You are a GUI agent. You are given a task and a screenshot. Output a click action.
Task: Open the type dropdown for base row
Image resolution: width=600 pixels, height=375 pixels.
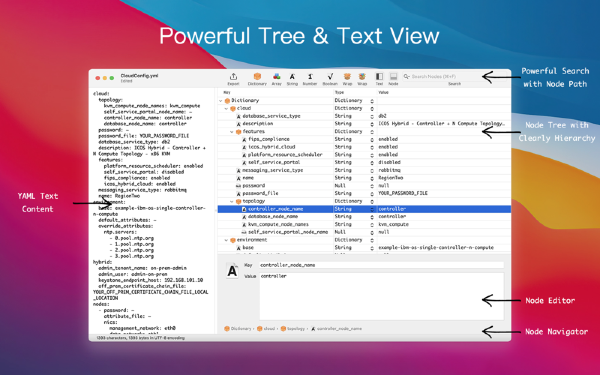[x=372, y=248]
